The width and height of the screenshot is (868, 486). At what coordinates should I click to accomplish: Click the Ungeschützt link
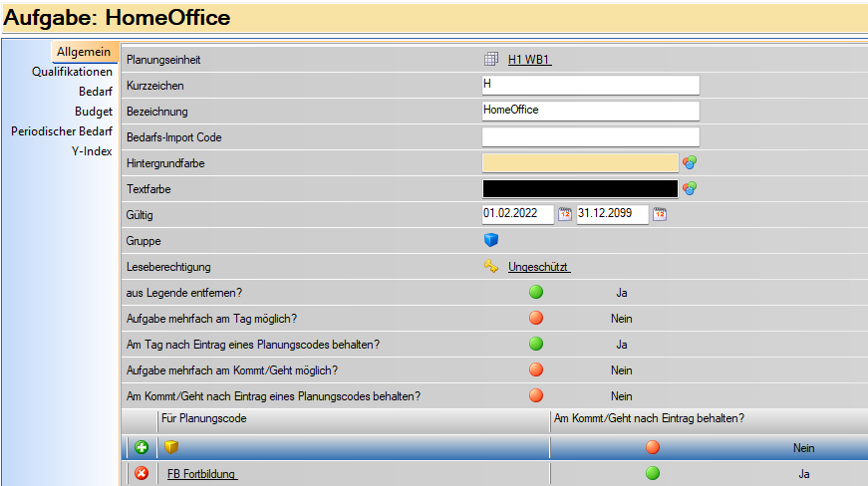pyautogui.click(x=538, y=267)
